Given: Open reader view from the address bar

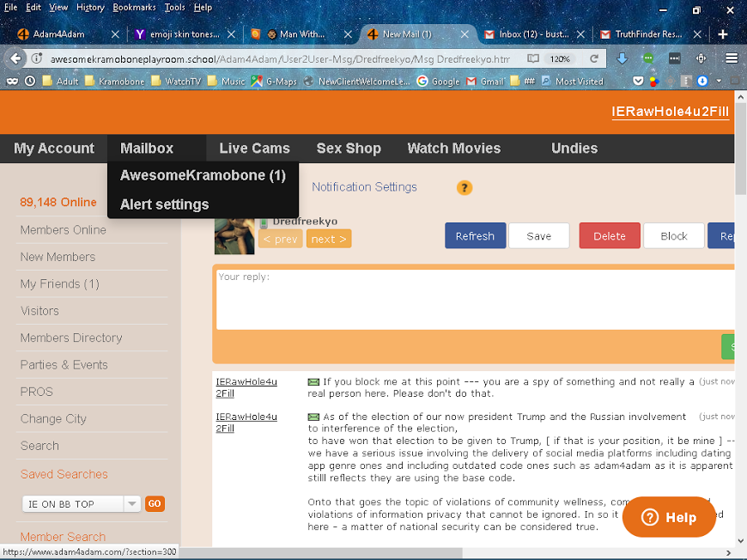Looking at the screenshot, I should coord(533,58).
